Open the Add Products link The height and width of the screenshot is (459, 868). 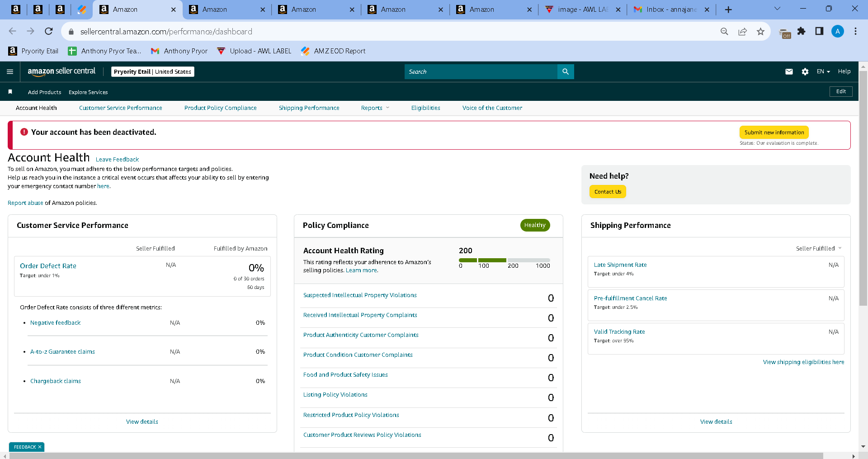(45, 92)
